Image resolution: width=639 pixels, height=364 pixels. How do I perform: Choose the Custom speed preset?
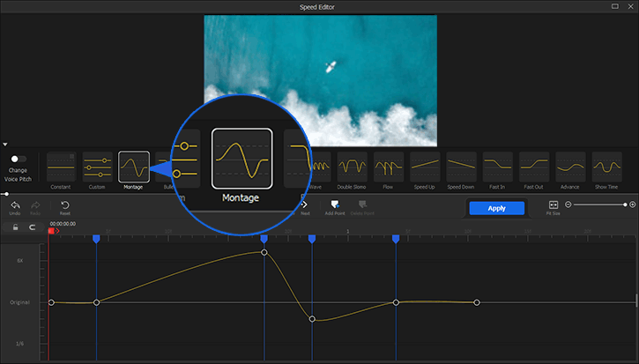tap(97, 167)
